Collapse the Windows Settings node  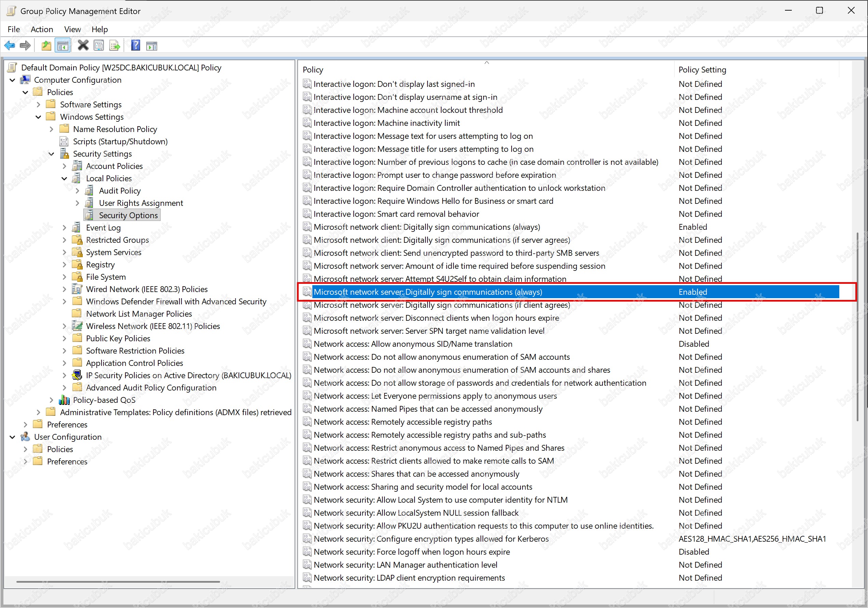[x=38, y=117]
